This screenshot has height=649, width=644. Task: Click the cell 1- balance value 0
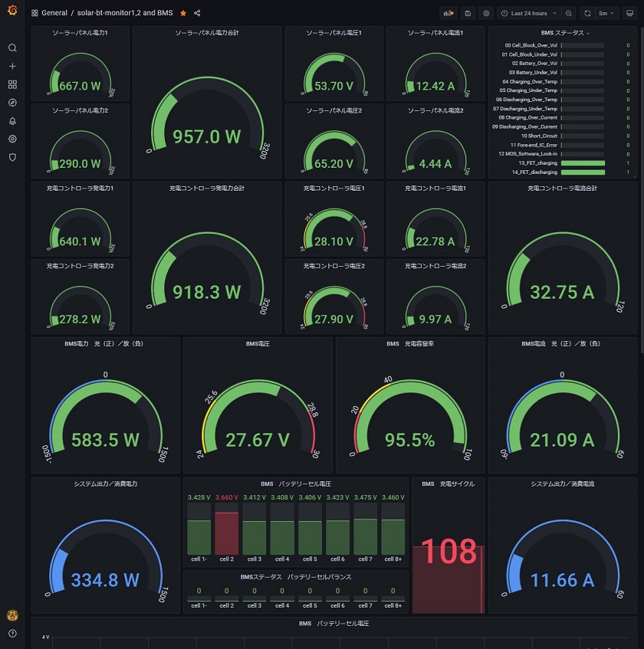(199, 591)
